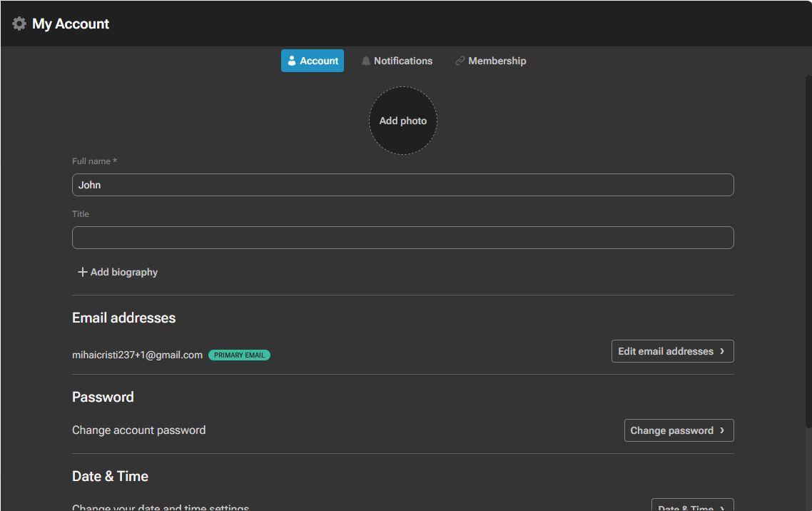Click the link icon beside Membership
Screen dimensions: 812x511
click(460, 61)
